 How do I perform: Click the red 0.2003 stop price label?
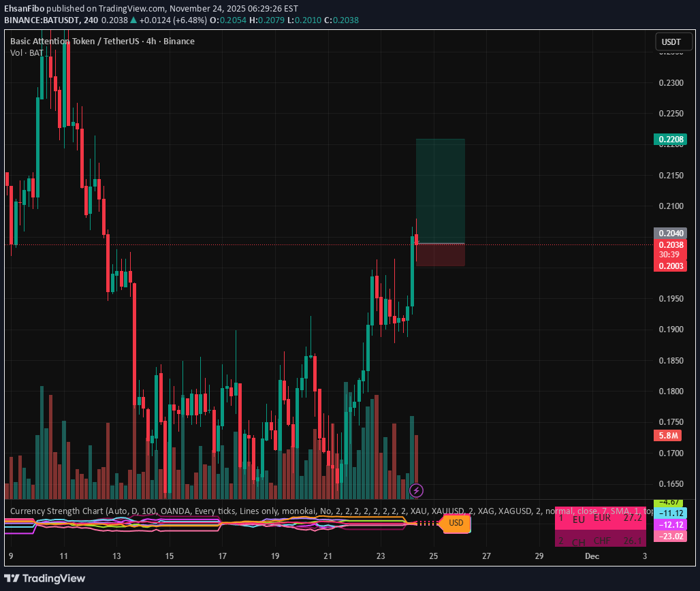tap(670, 266)
